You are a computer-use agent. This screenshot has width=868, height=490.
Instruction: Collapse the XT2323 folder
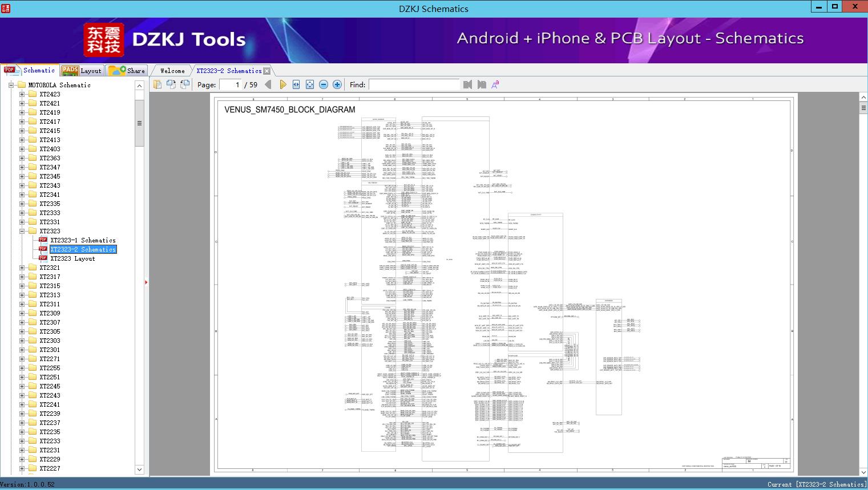[22, 231]
